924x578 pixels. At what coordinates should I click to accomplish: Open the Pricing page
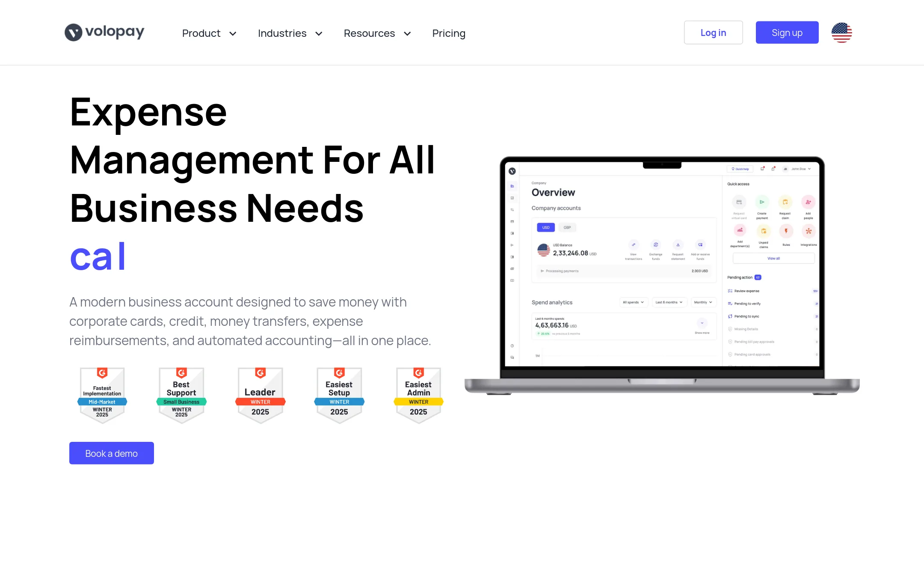pos(449,33)
